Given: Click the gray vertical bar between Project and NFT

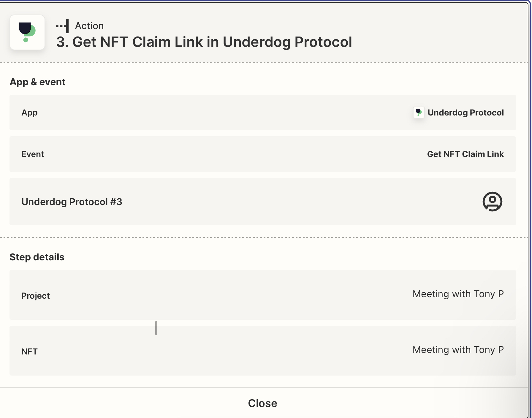Looking at the screenshot, I should 156,328.
